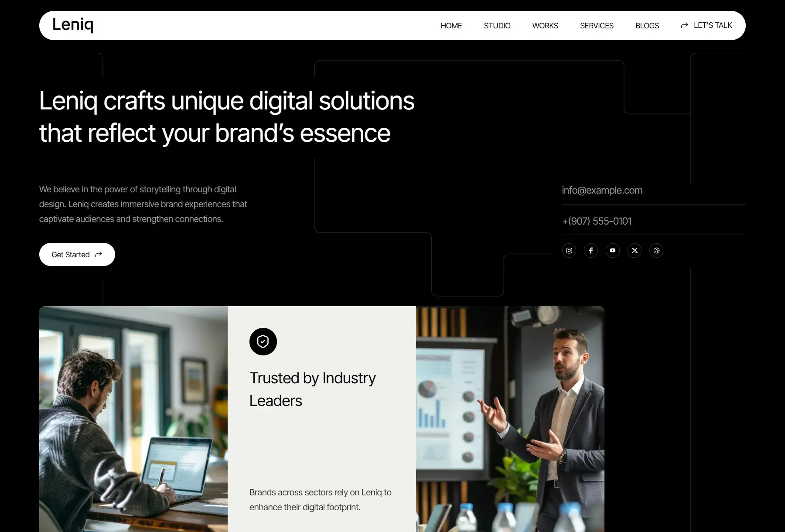785x532 pixels.
Task: Go to the Home menu item
Action: coord(451,26)
